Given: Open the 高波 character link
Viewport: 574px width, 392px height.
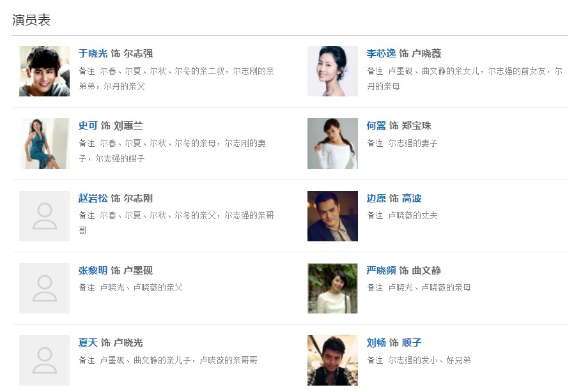Looking at the screenshot, I should click(412, 199).
